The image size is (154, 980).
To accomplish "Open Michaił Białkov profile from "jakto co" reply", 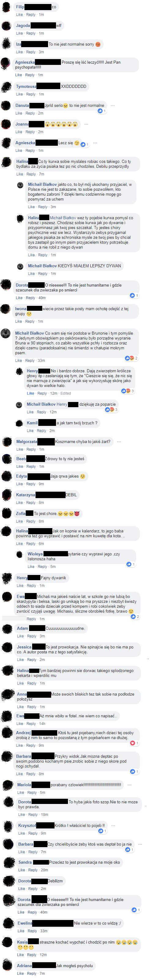I will [42, 185].
